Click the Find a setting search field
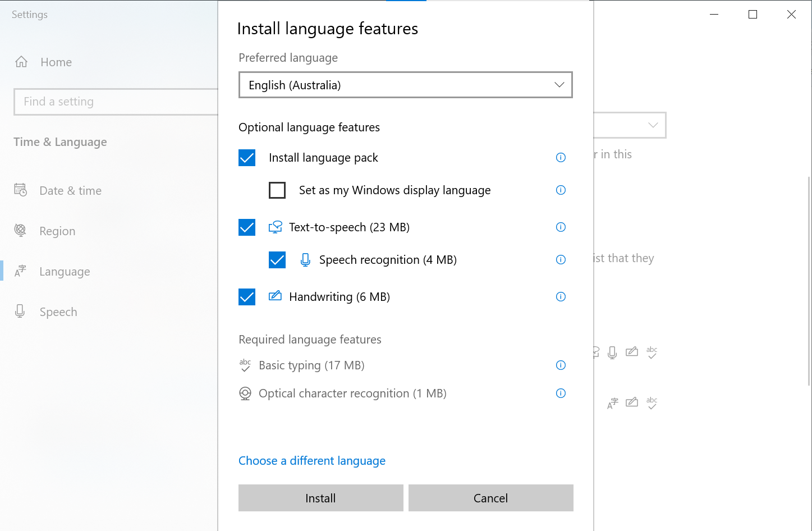812x531 pixels. click(x=112, y=102)
